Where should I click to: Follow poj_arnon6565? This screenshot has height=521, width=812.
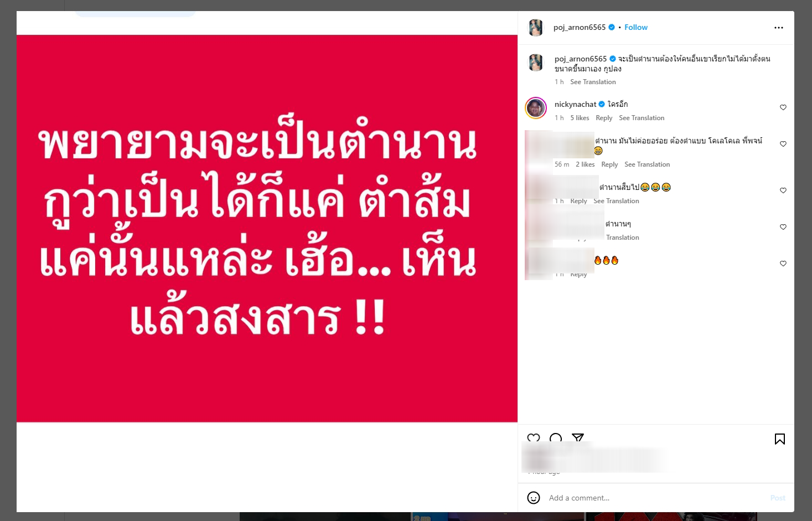point(636,27)
